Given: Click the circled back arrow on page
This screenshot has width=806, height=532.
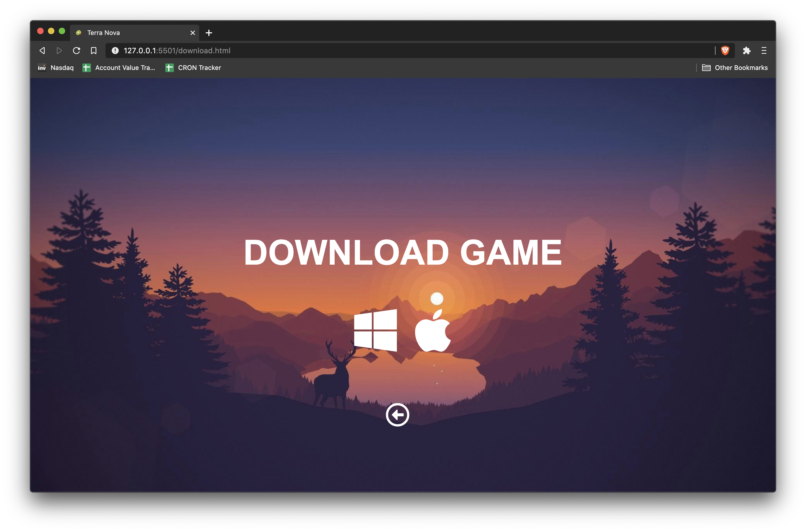Looking at the screenshot, I should point(397,415).
